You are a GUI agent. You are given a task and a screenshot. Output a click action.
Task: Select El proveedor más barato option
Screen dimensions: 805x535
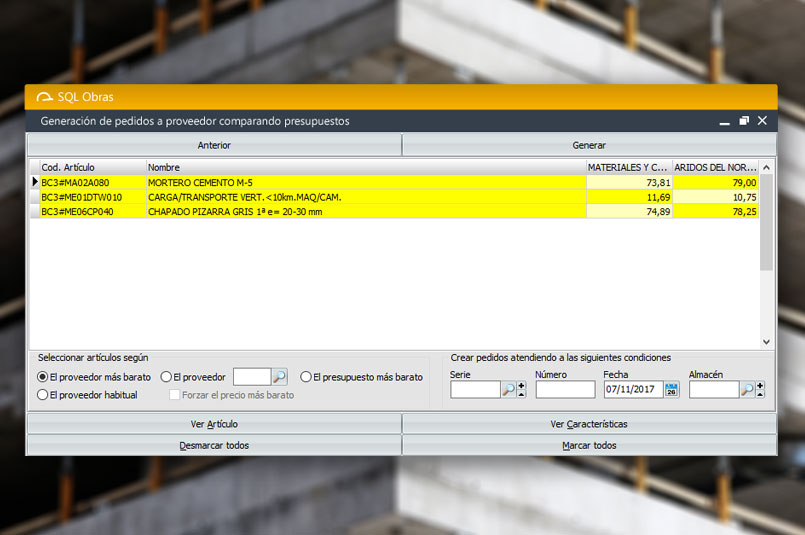point(43,377)
